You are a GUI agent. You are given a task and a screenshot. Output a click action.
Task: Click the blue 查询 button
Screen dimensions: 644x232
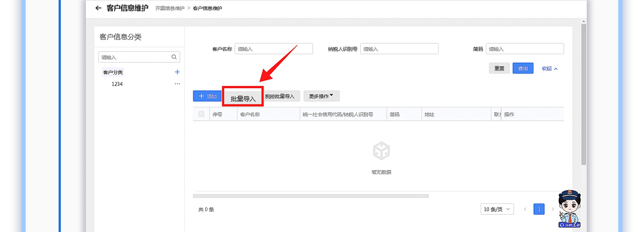(523, 69)
